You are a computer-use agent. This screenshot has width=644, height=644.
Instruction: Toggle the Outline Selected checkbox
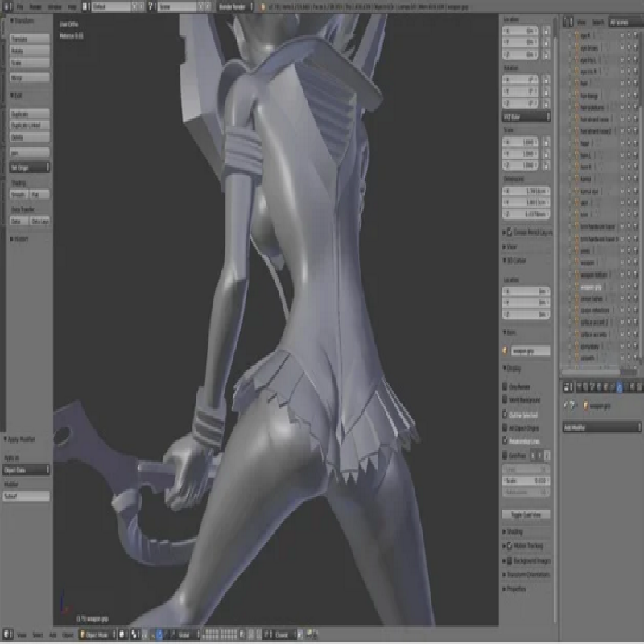pyautogui.click(x=505, y=415)
